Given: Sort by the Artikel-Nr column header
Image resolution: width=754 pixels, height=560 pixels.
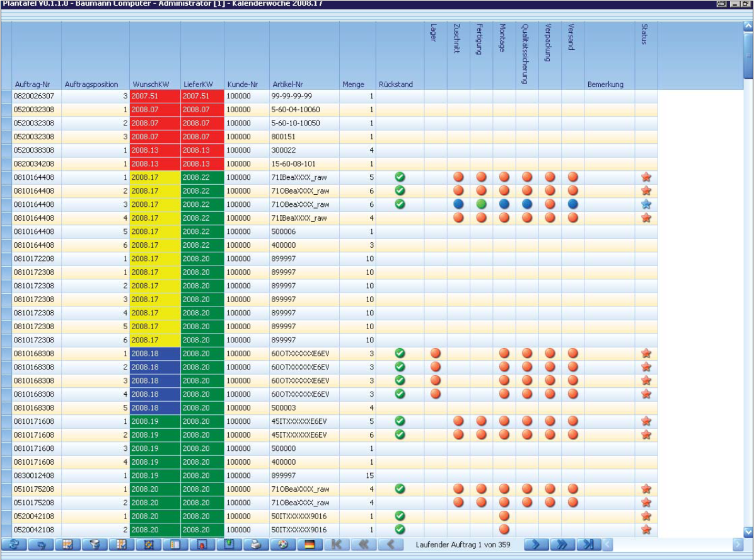Looking at the screenshot, I should point(287,85).
